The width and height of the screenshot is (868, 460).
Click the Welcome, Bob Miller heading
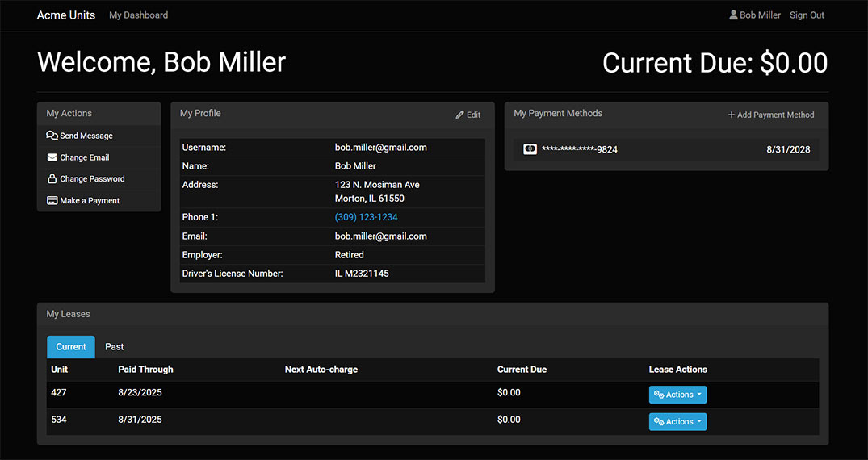[161, 62]
